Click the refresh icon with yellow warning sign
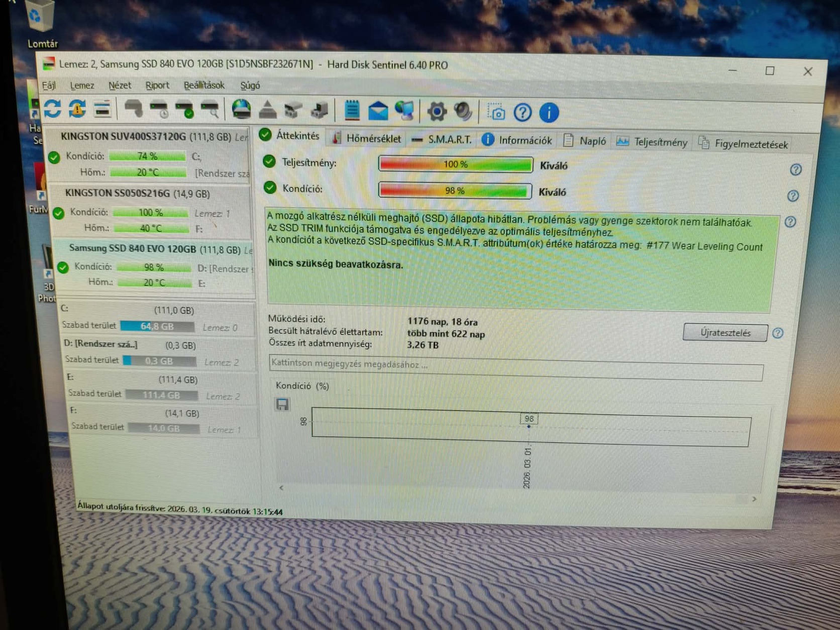 pyautogui.click(x=77, y=109)
